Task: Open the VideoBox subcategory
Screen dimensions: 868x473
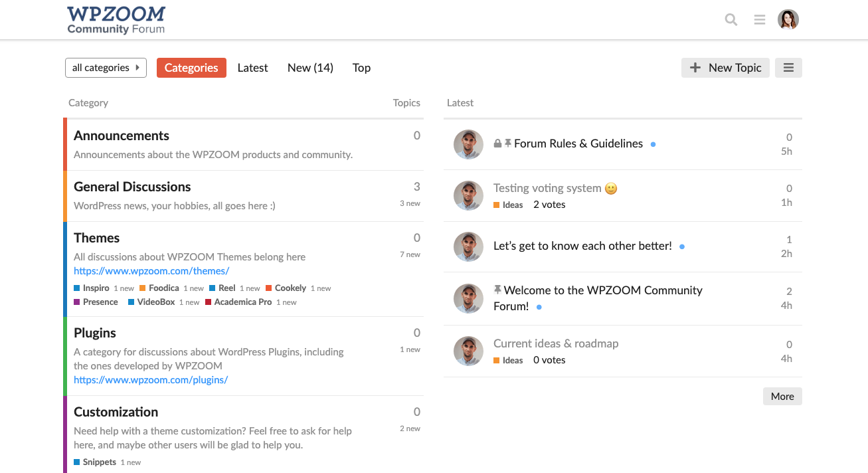Action: click(x=151, y=302)
